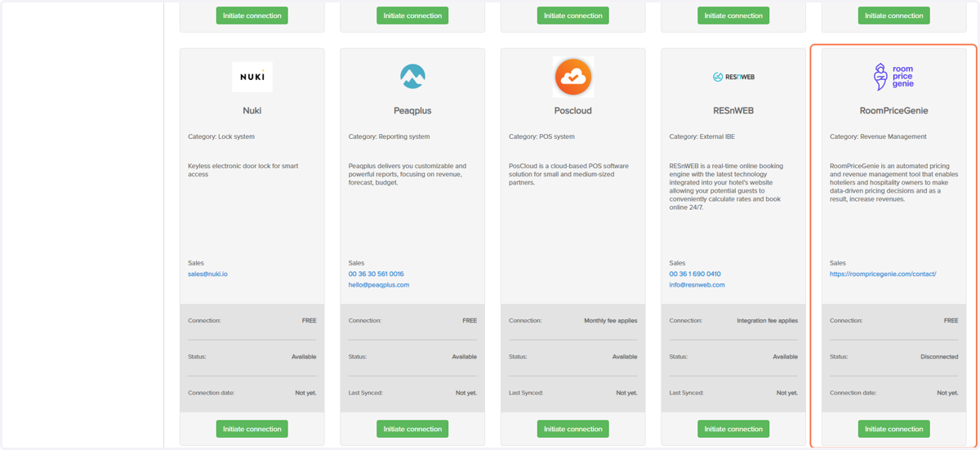980x450 pixels.
Task: Click Peaqplus's 'Last Synced:' label
Action: 366,393
